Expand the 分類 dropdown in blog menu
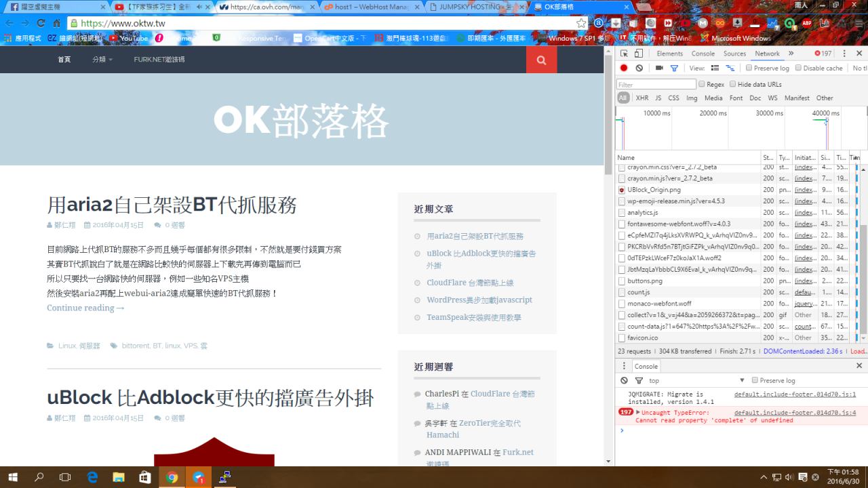The height and width of the screenshot is (488, 868). coord(102,60)
